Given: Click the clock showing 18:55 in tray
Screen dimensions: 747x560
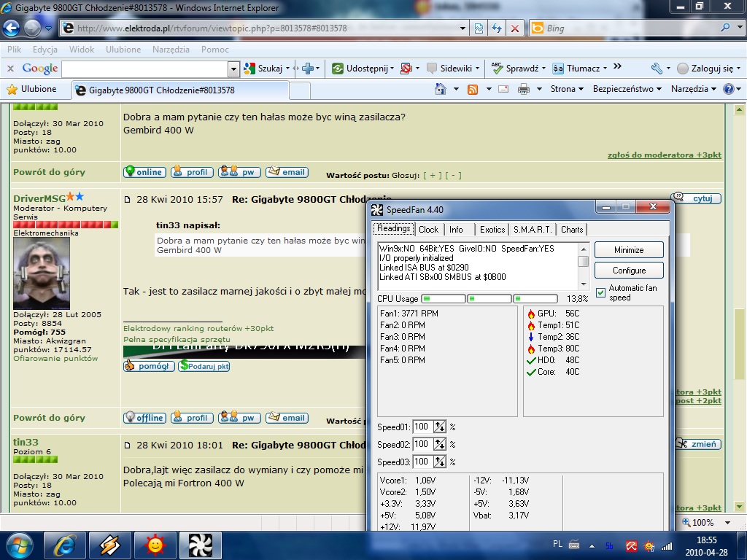Looking at the screenshot, I should (706, 540).
